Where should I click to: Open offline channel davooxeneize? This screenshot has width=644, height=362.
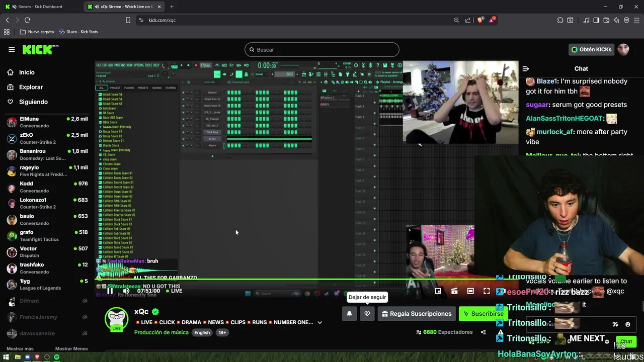47,333
